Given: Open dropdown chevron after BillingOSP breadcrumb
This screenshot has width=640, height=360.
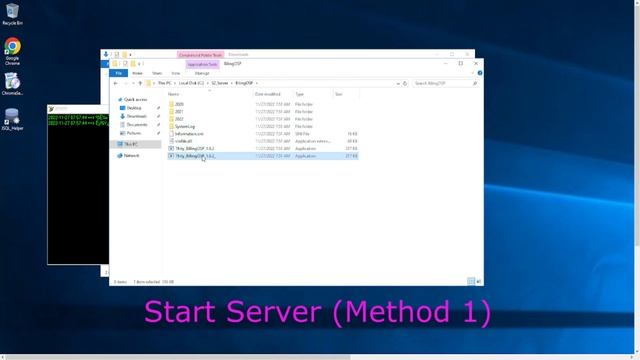Looking at the screenshot, I should click(x=257, y=83).
